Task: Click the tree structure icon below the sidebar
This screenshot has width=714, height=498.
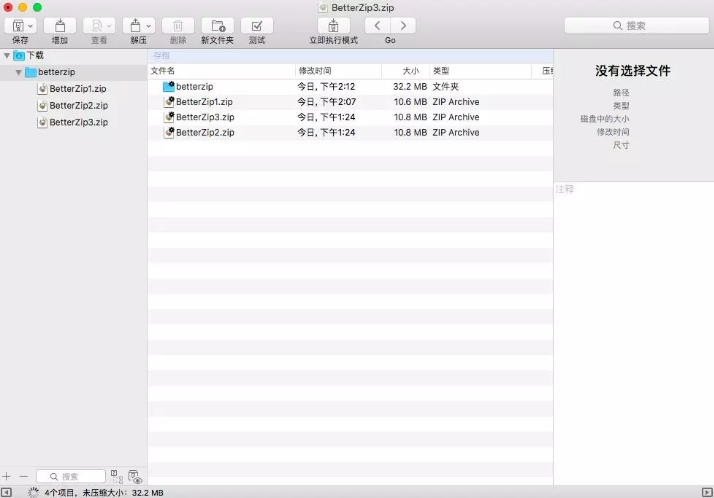Action: coord(117,477)
